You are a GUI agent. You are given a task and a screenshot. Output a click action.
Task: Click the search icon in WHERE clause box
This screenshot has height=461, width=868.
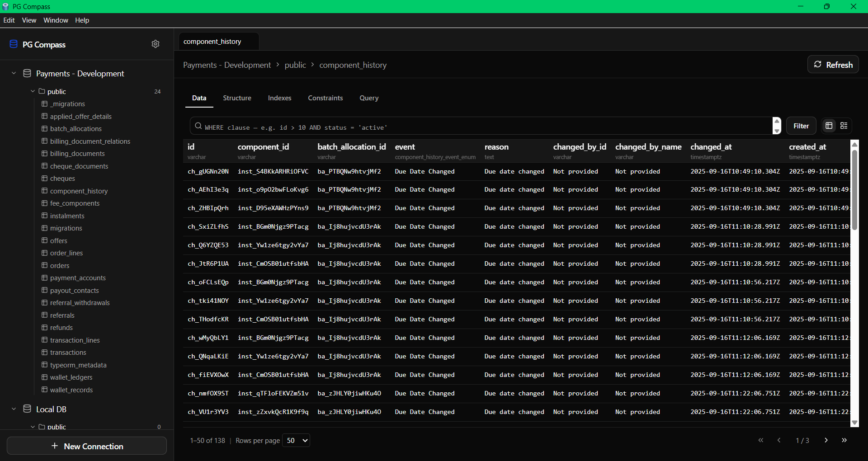click(x=198, y=126)
